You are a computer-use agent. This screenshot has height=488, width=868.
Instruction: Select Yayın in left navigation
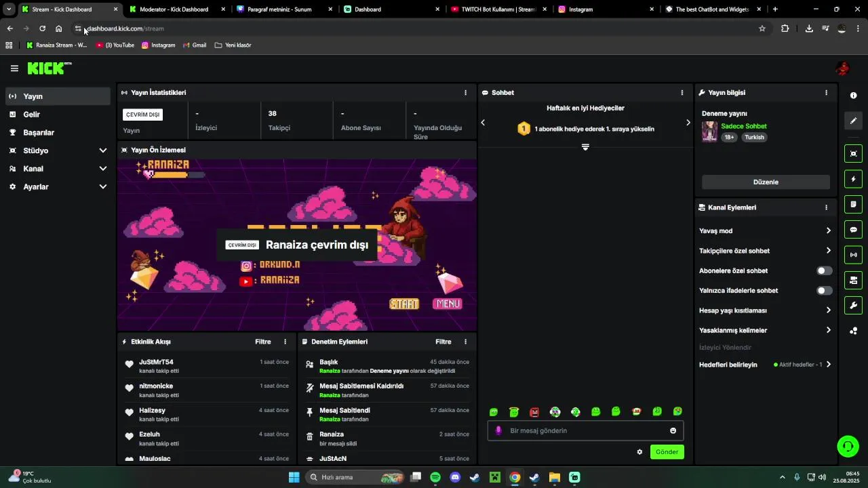58,96
